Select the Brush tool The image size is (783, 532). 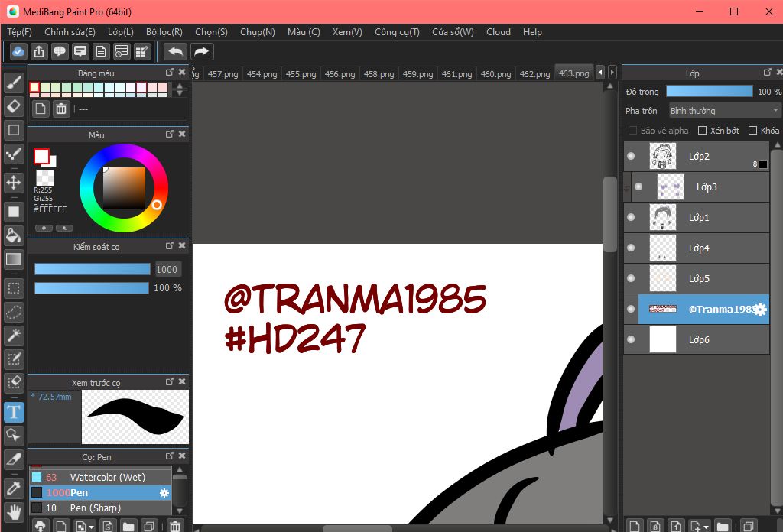14,83
